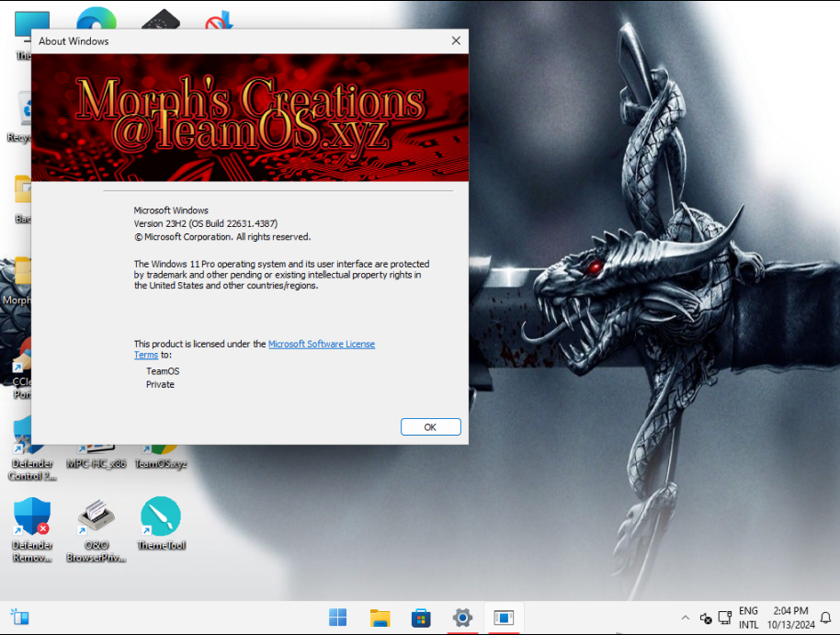Image resolution: width=840 pixels, height=635 pixels.
Task: Click the Morph's Creations banner image
Action: [250, 118]
